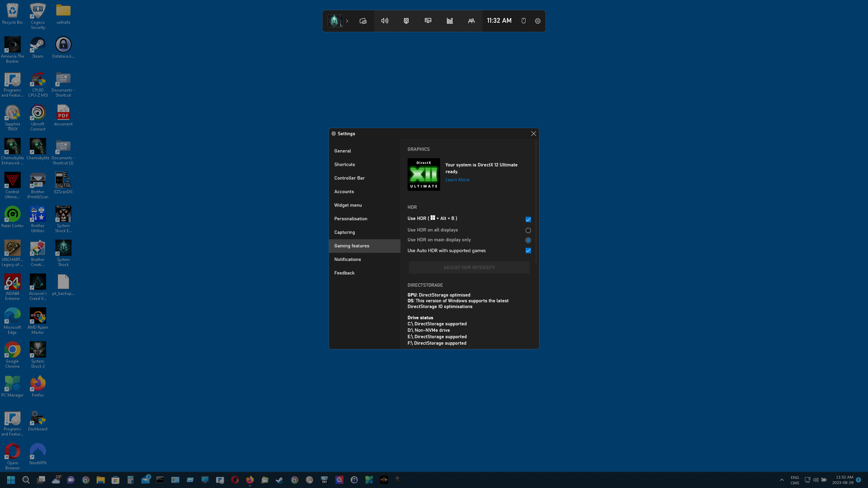Switch to the Shortcuts settings tab
This screenshot has height=488, width=868.
pyautogui.click(x=344, y=164)
